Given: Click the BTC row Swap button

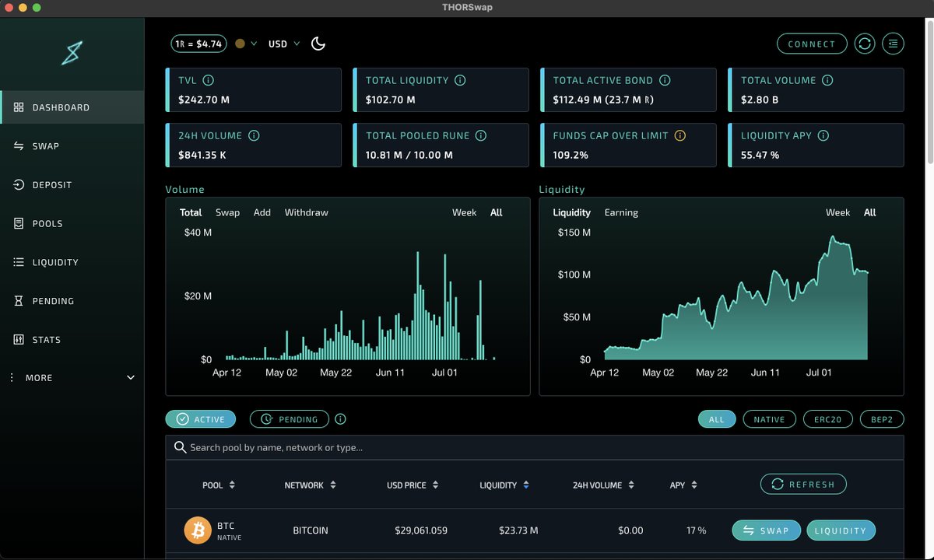Looking at the screenshot, I should pos(766,530).
